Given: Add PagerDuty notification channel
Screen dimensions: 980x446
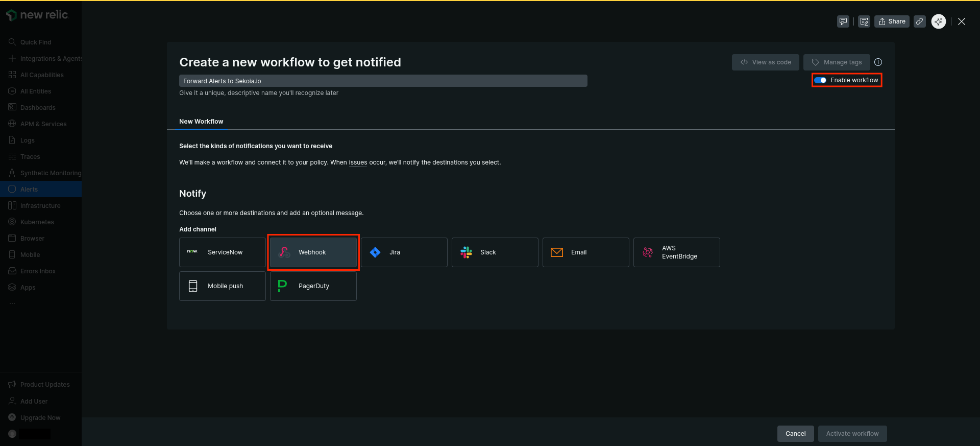Looking at the screenshot, I should (313, 286).
